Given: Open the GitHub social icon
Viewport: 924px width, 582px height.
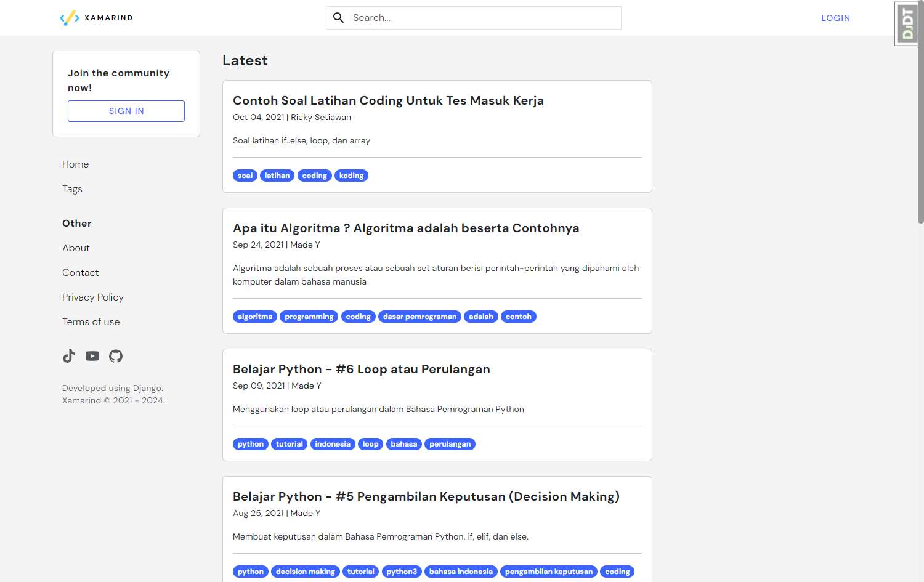Looking at the screenshot, I should tap(116, 356).
